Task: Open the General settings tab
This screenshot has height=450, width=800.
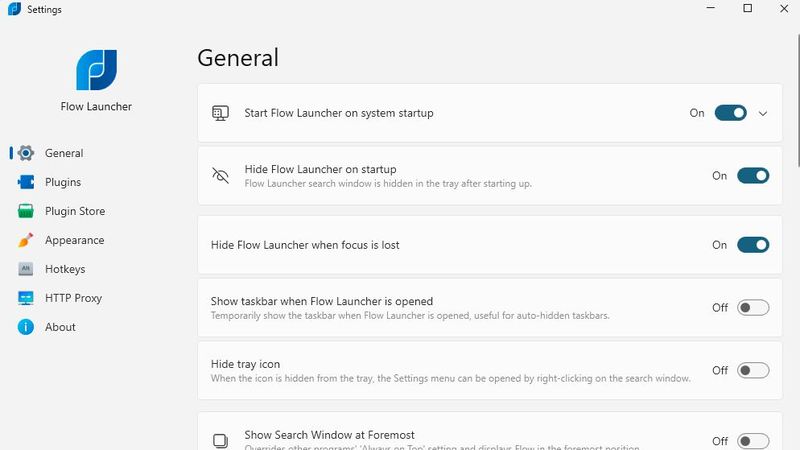Action: point(64,153)
